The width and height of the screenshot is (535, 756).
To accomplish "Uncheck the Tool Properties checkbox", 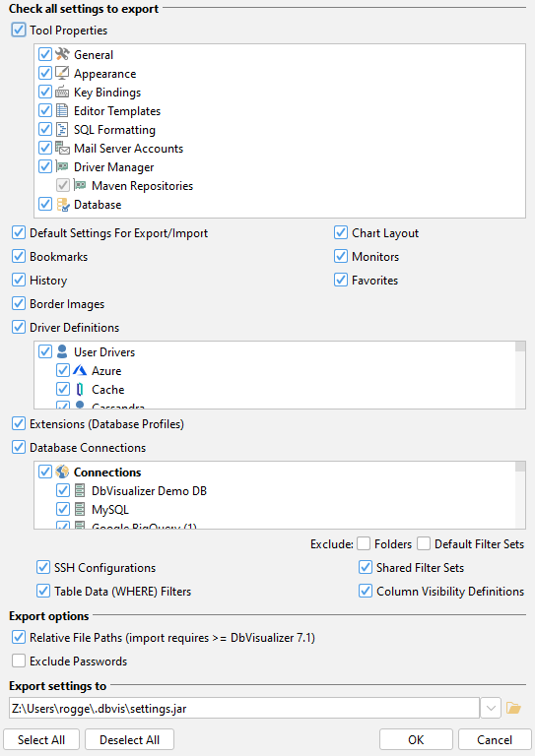I will pos(19,30).
